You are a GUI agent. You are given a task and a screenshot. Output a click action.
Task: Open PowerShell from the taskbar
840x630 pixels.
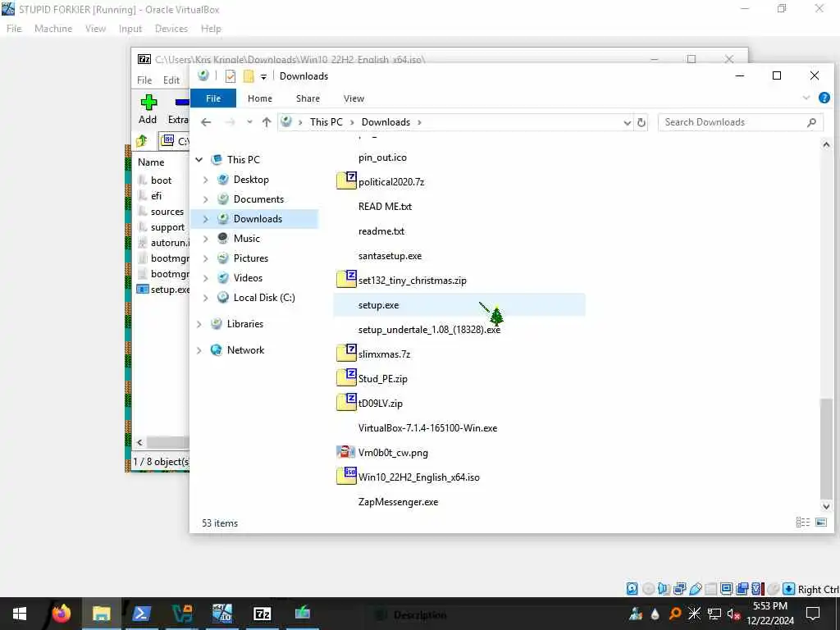[x=141, y=614]
